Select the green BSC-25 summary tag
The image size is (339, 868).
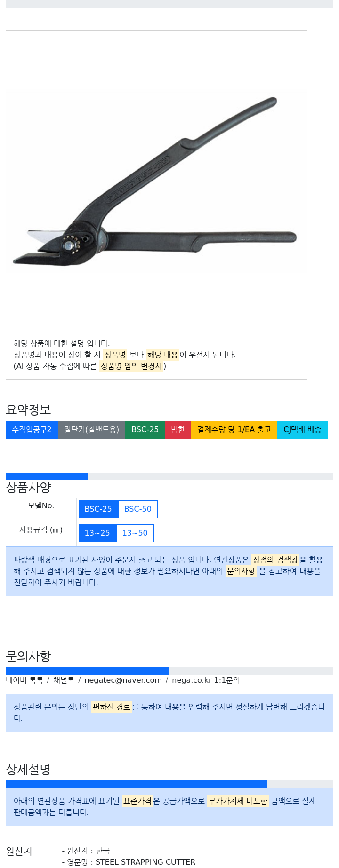145,430
